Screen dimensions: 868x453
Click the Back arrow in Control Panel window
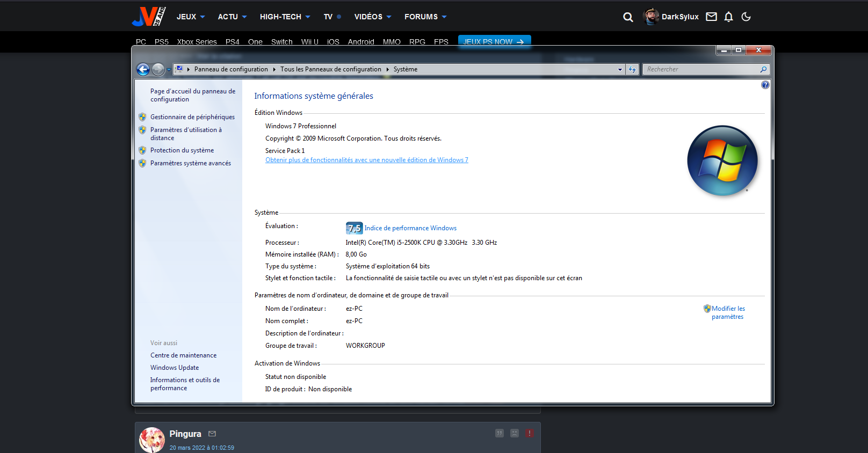(143, 69)
